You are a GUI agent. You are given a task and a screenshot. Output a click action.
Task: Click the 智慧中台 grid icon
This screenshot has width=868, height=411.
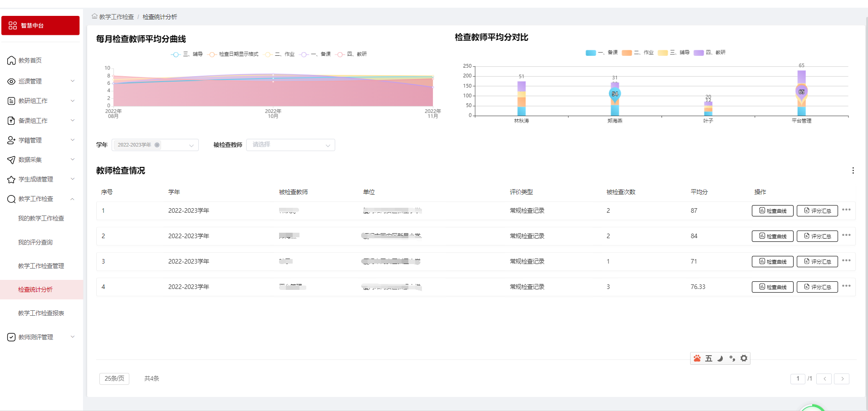[x=13, y=25]
